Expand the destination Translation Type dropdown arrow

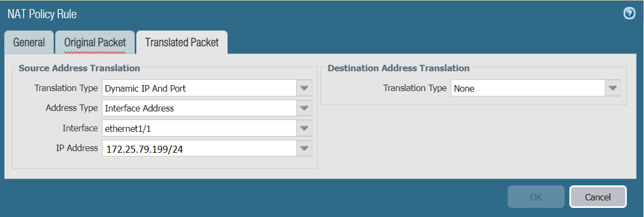point(613,88)
